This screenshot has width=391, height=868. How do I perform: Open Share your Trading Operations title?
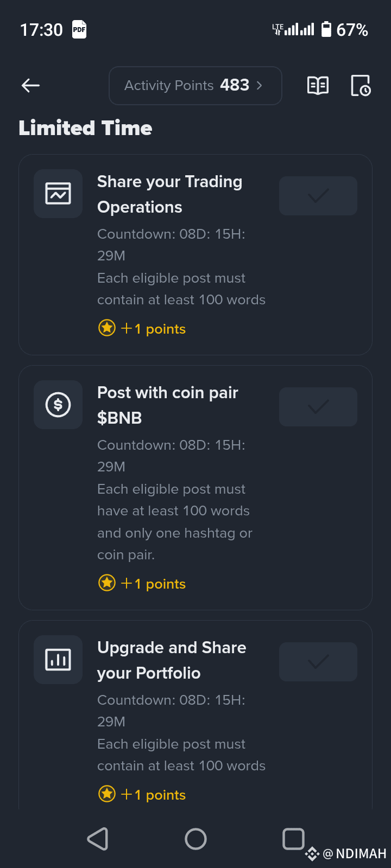169,194
